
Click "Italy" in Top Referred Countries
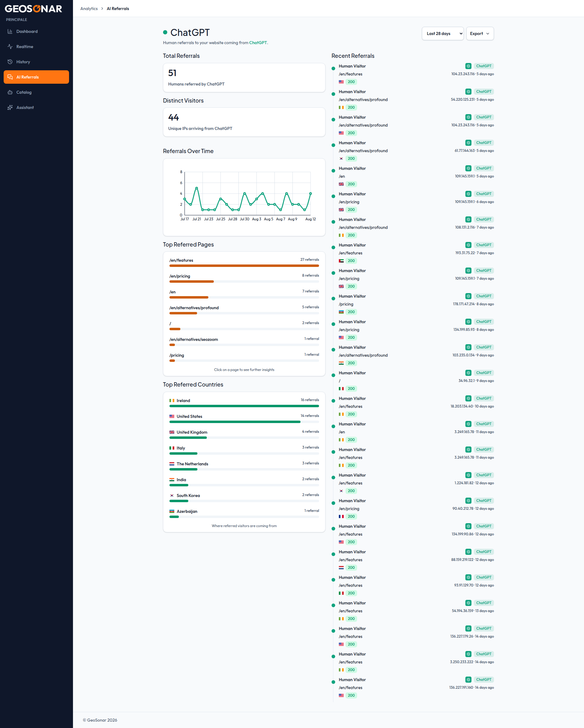(x=181, y=448)
